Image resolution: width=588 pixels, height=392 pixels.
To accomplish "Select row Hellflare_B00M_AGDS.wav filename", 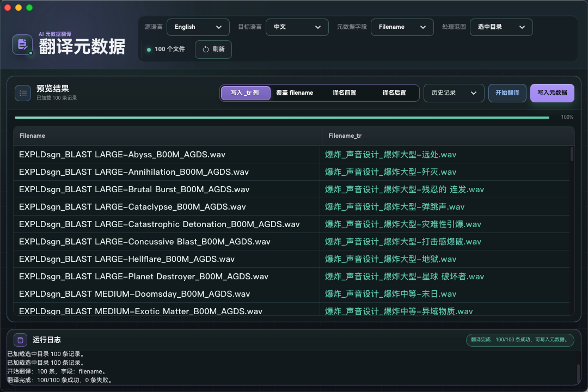I will (127, 259).
